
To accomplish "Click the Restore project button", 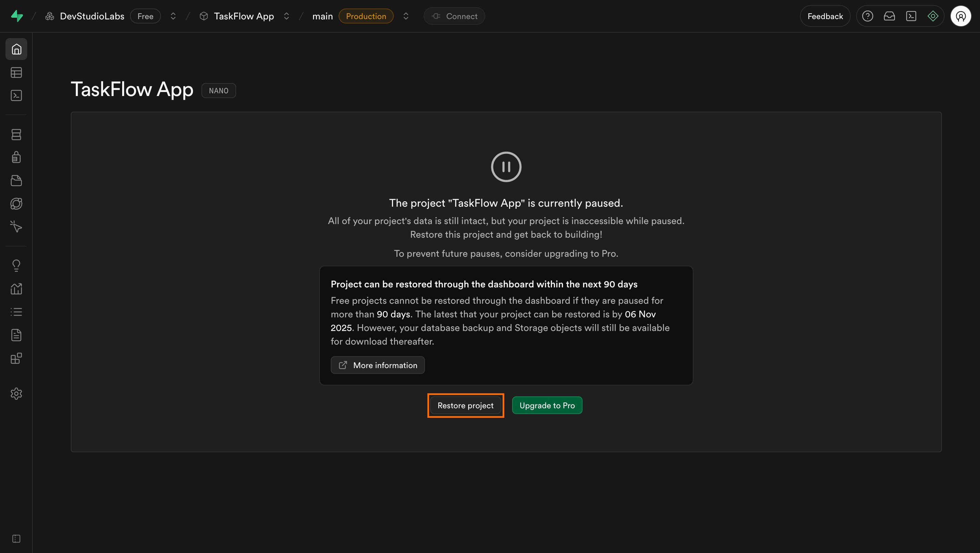I will pos(465,405).
